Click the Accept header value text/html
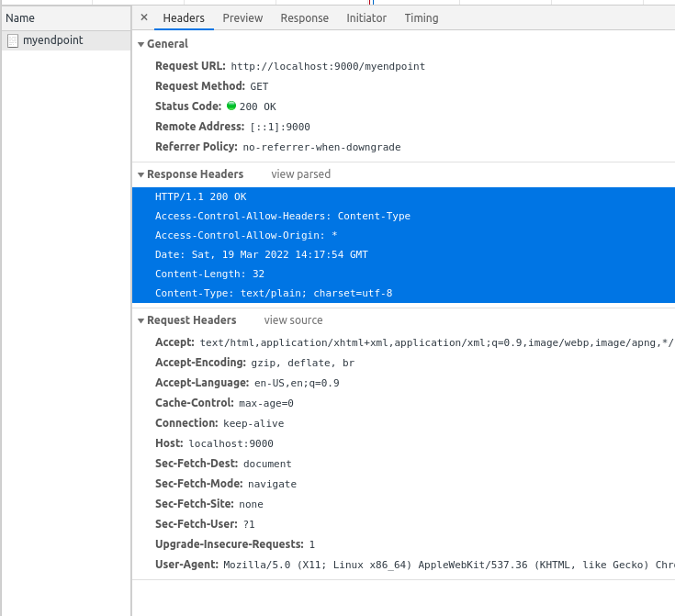The width and height of the screenshot is (675, 616). (437, 343)
